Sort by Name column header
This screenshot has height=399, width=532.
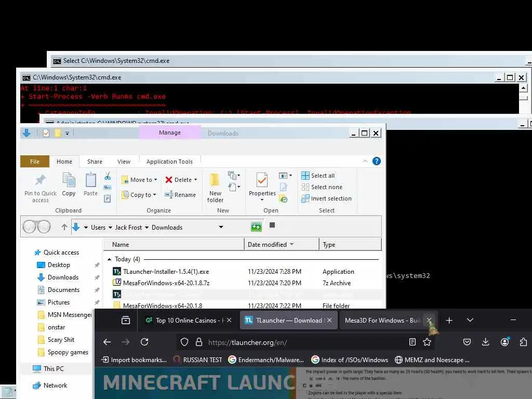[x=174, y=245]
